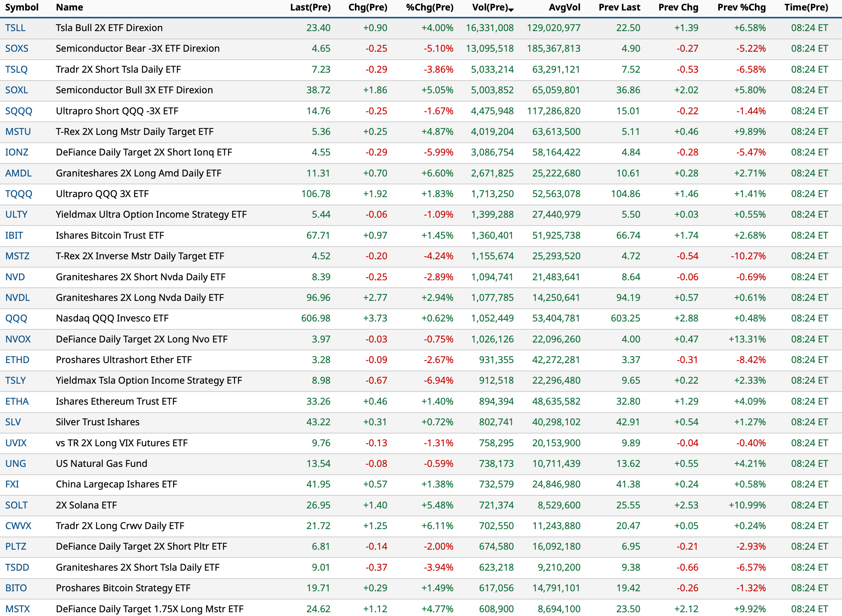This screenshot has width=842, height=616.
Task: Sort table by Symbol column header
Action: coord(22,7)
